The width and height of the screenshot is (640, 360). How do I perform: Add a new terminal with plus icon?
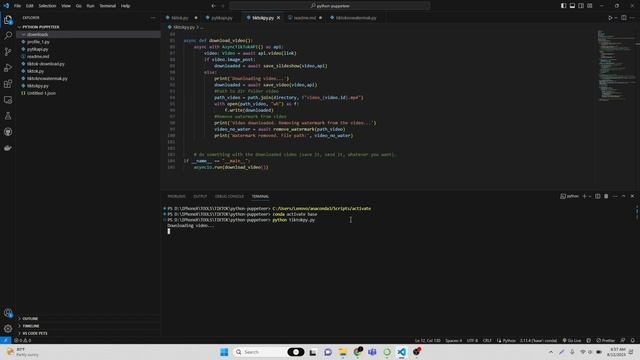(584, 196)
